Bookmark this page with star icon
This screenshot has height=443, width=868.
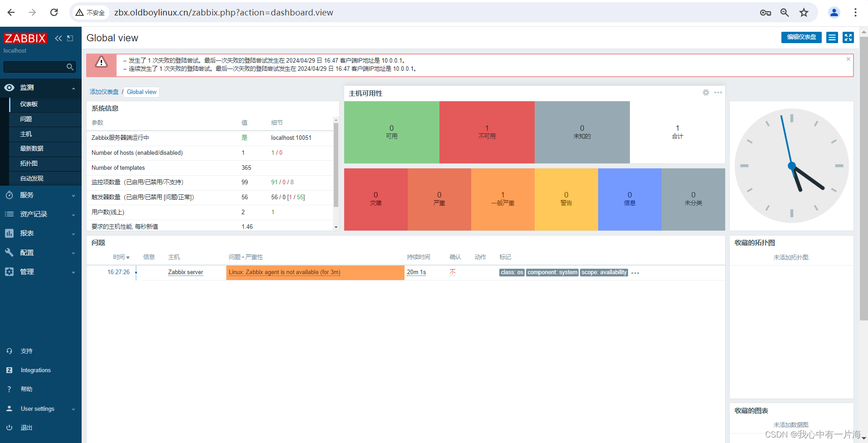[x=804, y=12]
